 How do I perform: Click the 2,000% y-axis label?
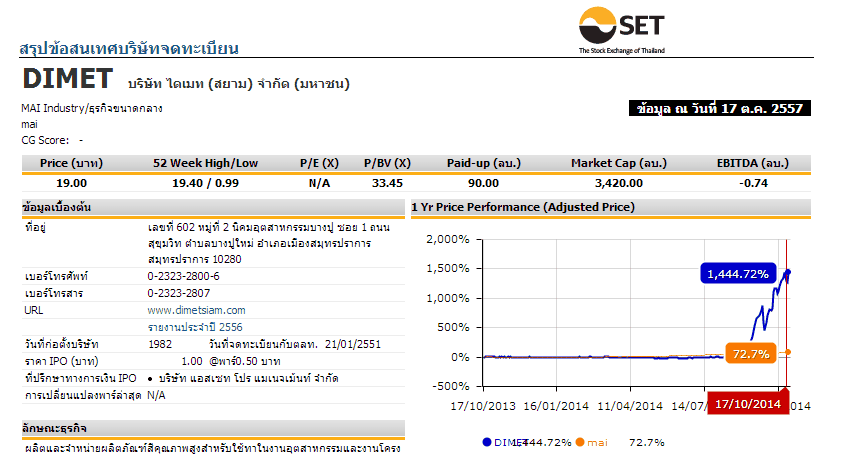click(448, 239)
